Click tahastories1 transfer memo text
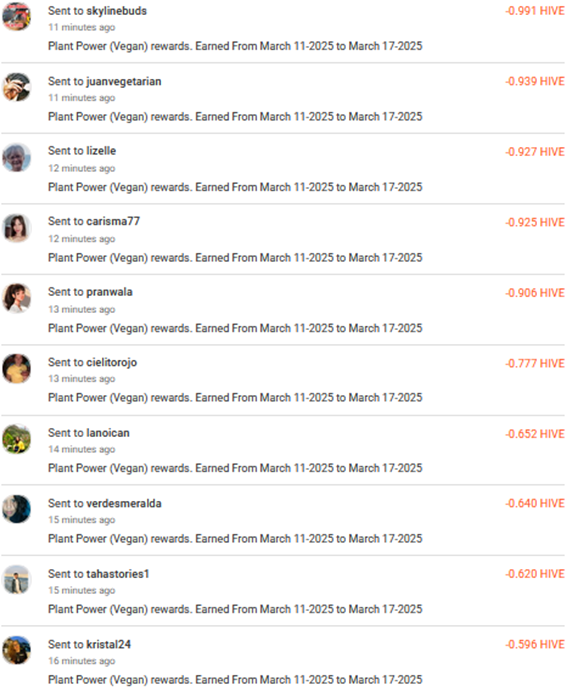The width and height of the screenshot is (567, 692). click(235, 609)
